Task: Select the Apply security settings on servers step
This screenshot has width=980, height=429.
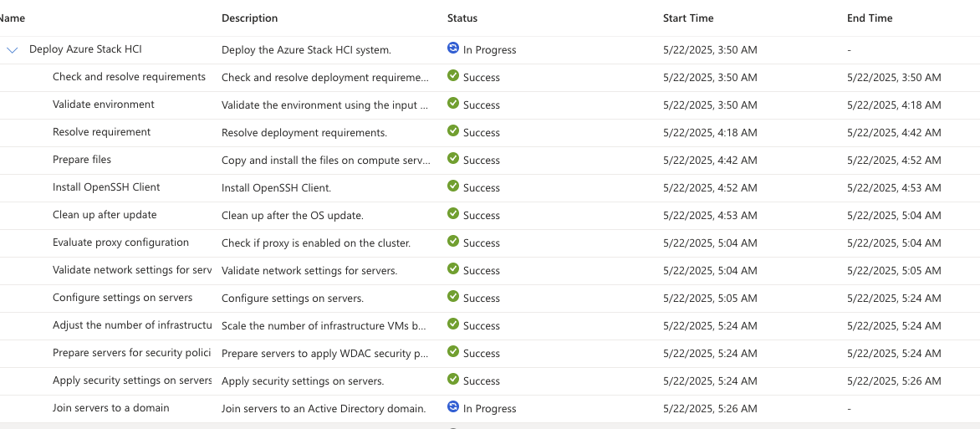Action: click(x=132, y=380)
